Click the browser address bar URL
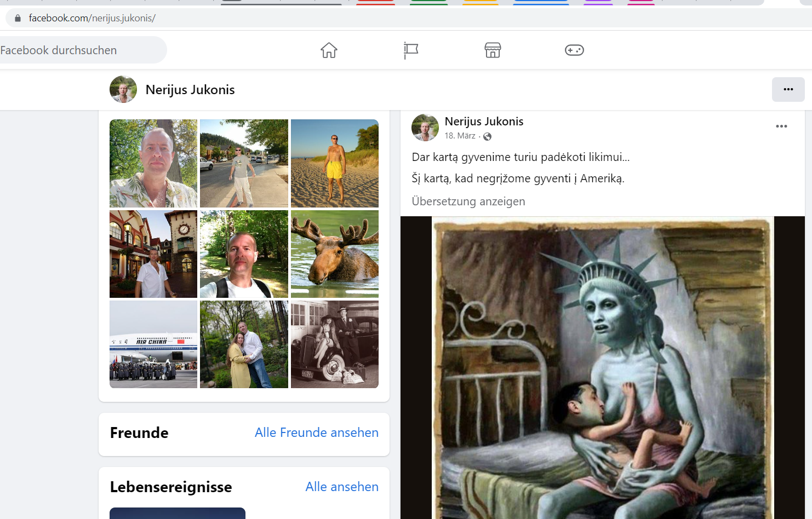This screenshot has width=812, height=519. point(92,18)
